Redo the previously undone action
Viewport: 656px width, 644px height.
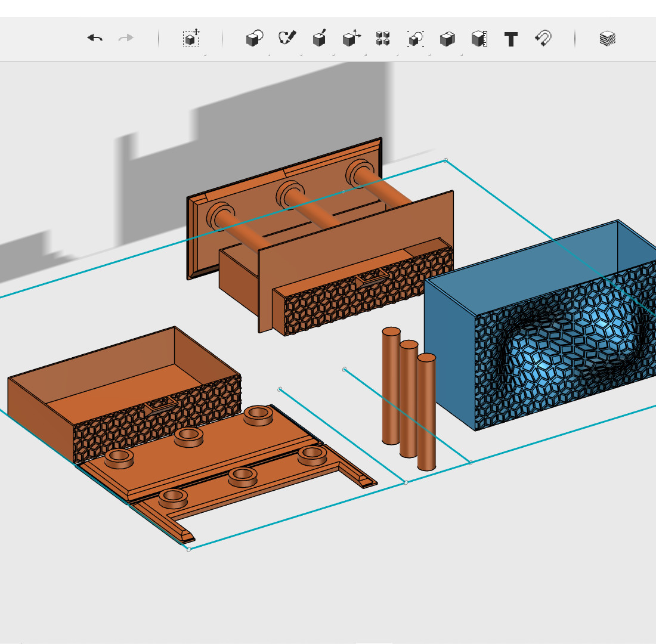point(126,38)
